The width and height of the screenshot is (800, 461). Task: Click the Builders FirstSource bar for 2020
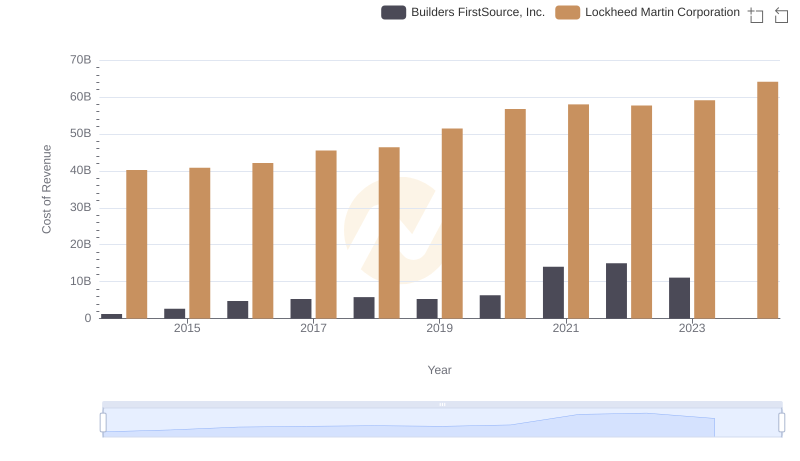(490, 307)
